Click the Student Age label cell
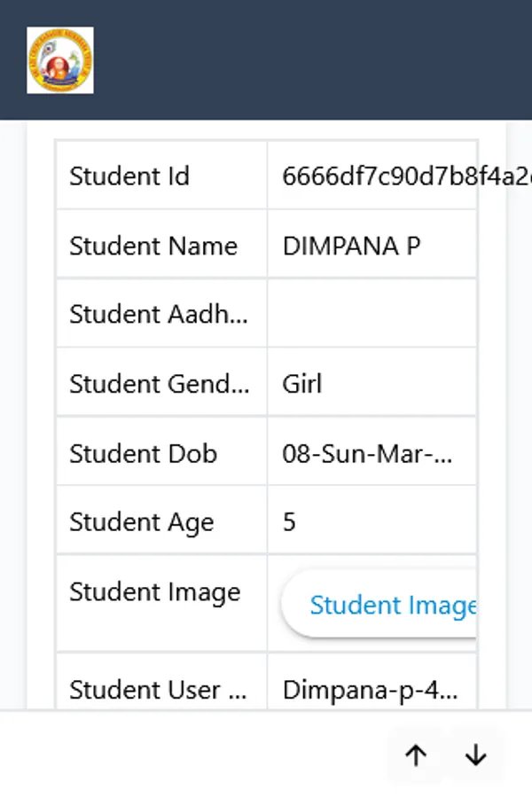The width and height of the screenshot is (532, 798). coord(144,522)
